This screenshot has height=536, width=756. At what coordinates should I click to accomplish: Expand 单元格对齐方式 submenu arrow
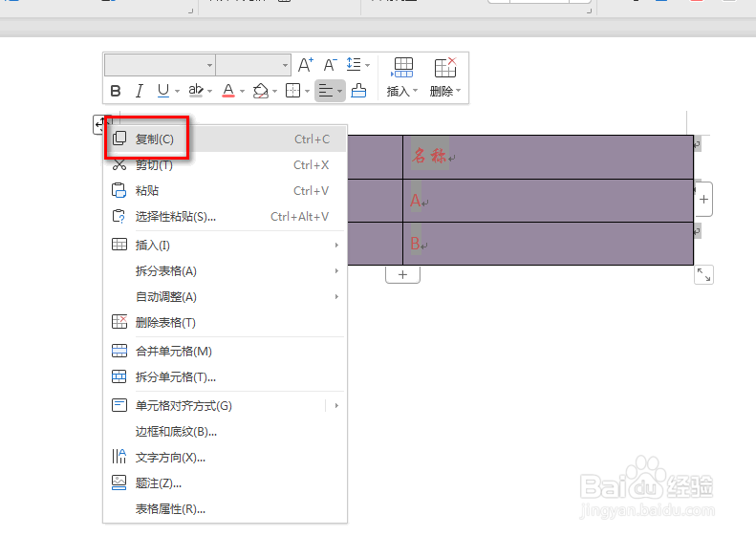[x=336, y=406]
